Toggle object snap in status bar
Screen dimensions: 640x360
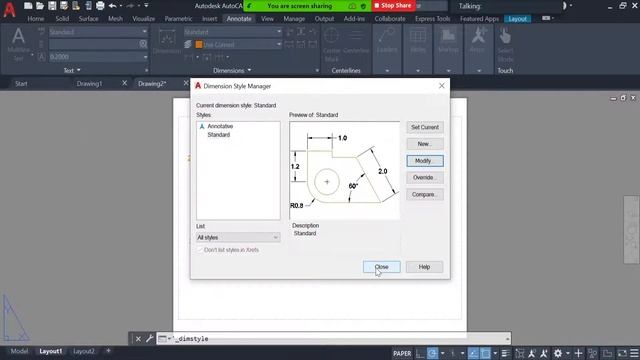[x=485, y=353]
